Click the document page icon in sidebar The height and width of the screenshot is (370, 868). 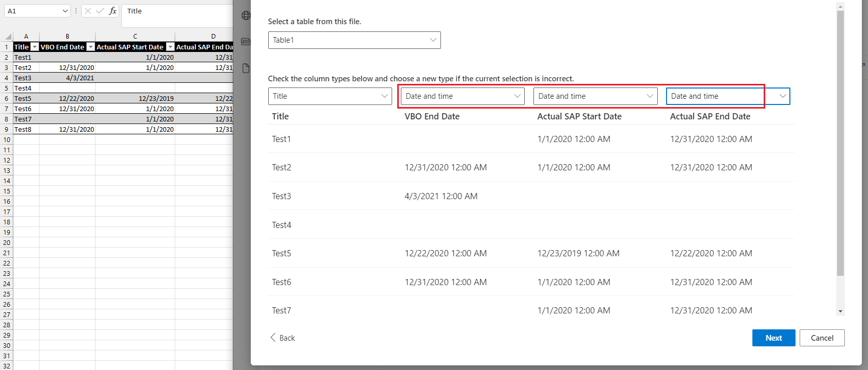click(x=246, y=68)
